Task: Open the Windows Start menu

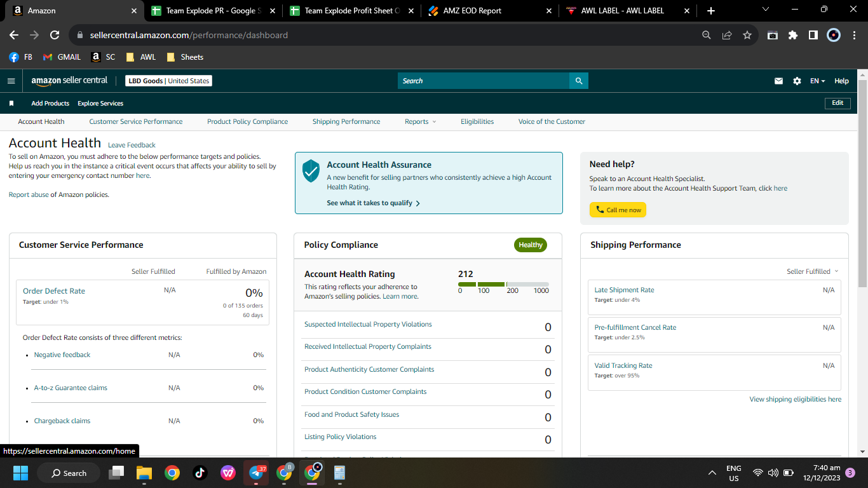Action: pyautogui.click(x=20, y=473)
